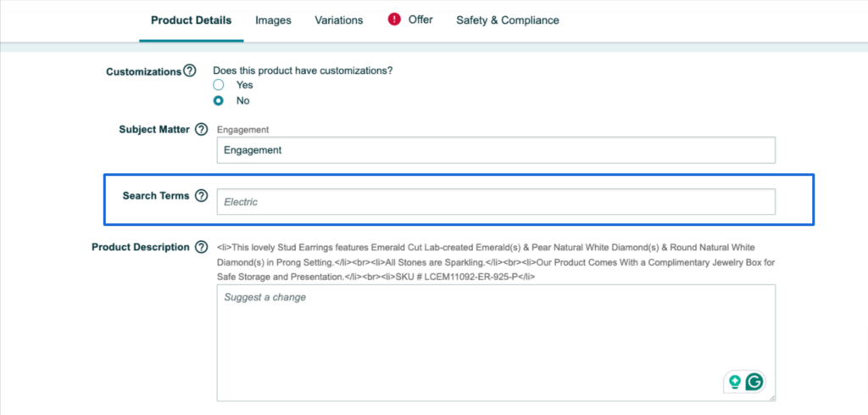868x415 pixels.
Task: Open the Variations tab
Action: coord(339,20)
